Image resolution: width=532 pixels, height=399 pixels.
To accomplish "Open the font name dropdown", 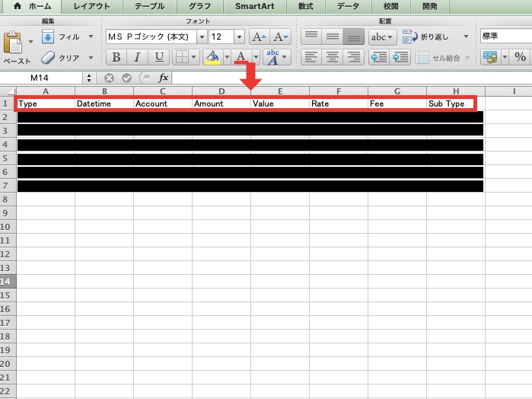I will (x=202, y=37).
